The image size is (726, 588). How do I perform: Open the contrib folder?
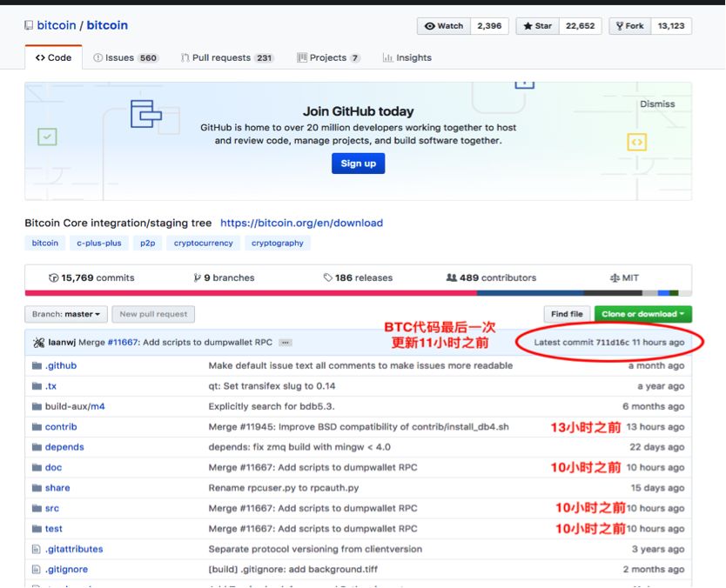61,426
